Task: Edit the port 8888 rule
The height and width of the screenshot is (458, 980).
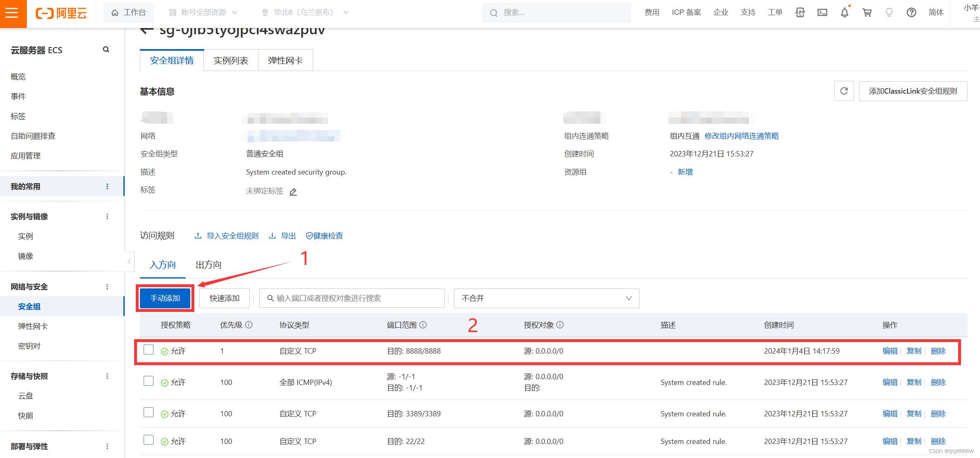Action: pos(890,351)
